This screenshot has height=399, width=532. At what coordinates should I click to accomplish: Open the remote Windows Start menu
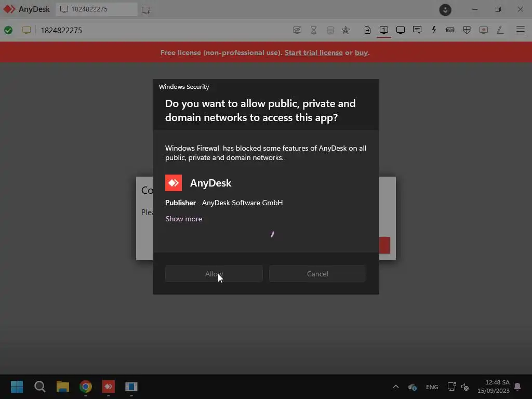point(17,387)
